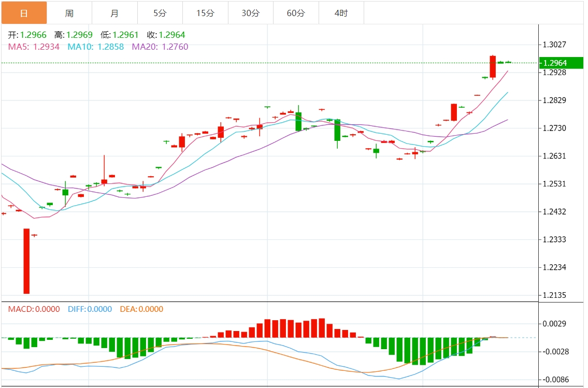Switch to the weekly 周 tab
The width and height of the screenshot is (588, 388).
69,13
